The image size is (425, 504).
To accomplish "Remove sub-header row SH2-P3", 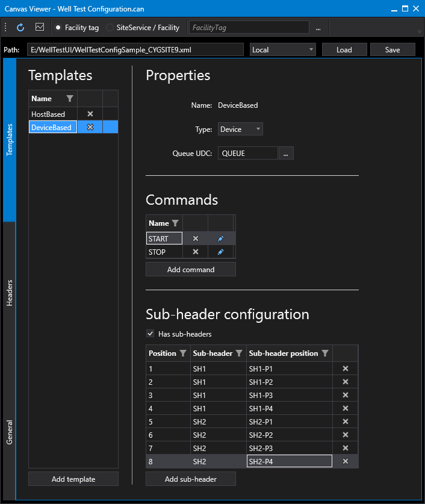I will (346, 448).
